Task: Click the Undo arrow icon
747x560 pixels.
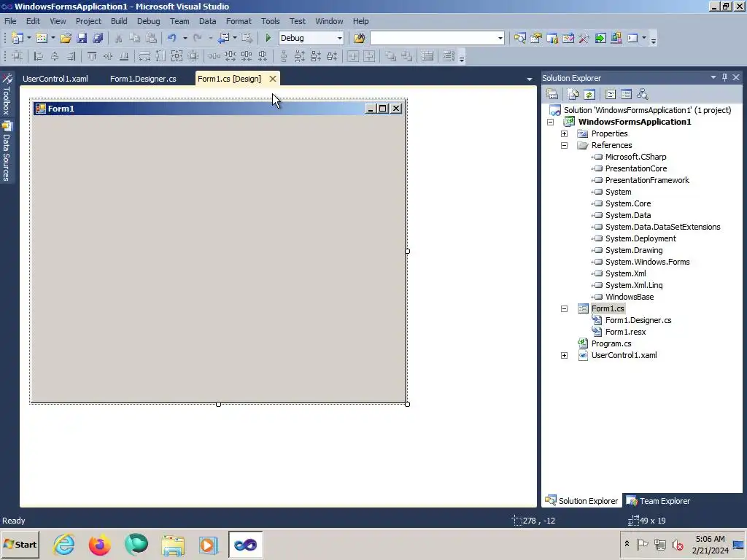Action: [x=172, y=38]
